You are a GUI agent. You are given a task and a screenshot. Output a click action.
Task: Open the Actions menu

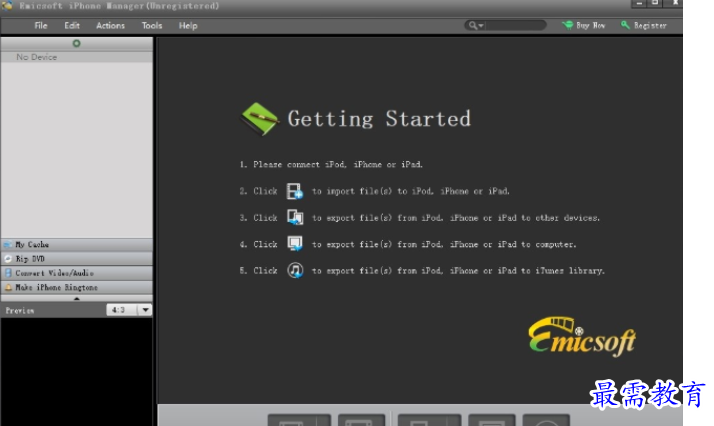coord(110,25)
